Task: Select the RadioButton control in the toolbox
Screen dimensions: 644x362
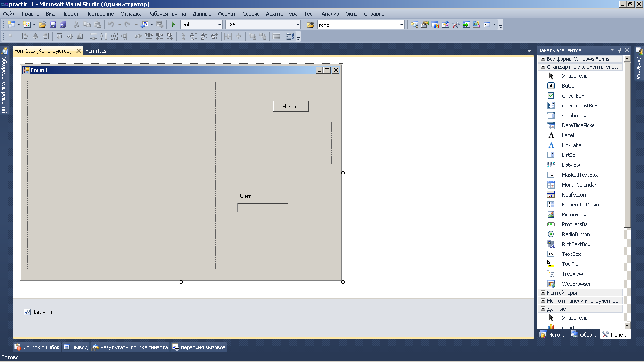Action: pos(580,234)
